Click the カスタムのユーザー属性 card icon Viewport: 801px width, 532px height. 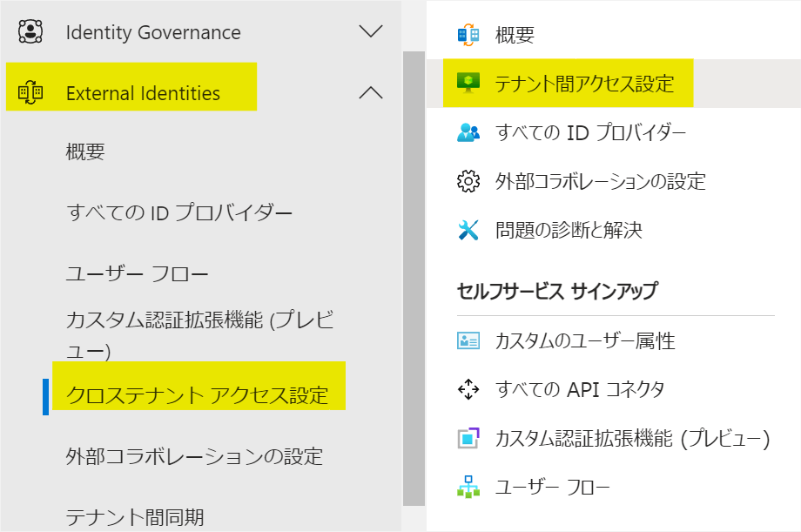point(468,340)
